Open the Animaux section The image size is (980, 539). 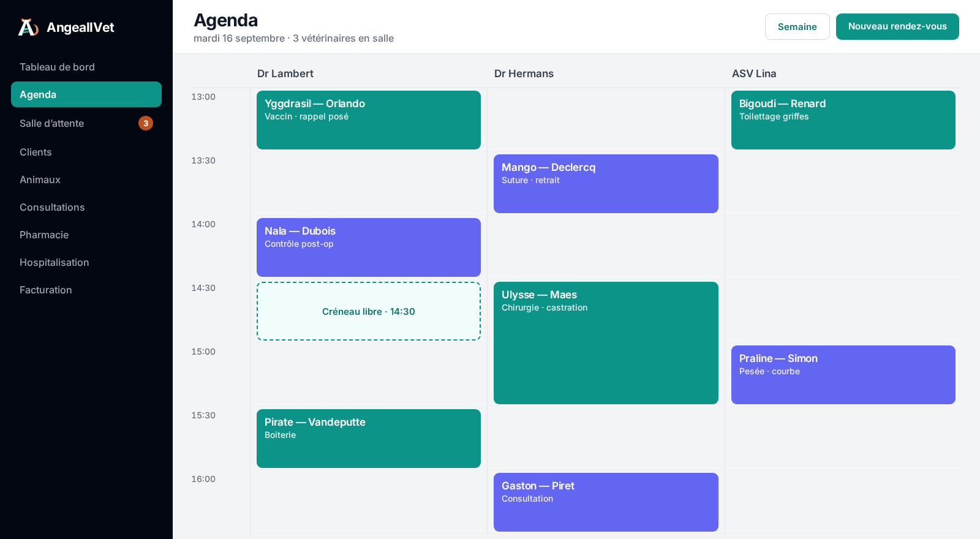pos(86,179)
